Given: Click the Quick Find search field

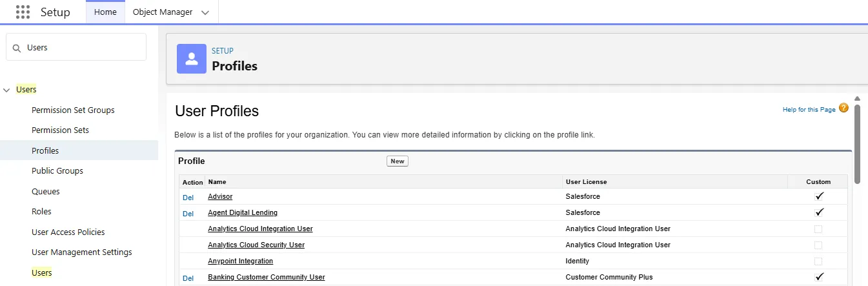Looking at the screenshot, I should pyautogui.click(x=82, y=48).
